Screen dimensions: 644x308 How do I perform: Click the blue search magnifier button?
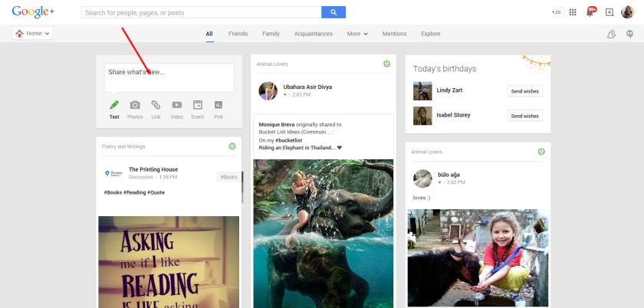tap(333, 12)
